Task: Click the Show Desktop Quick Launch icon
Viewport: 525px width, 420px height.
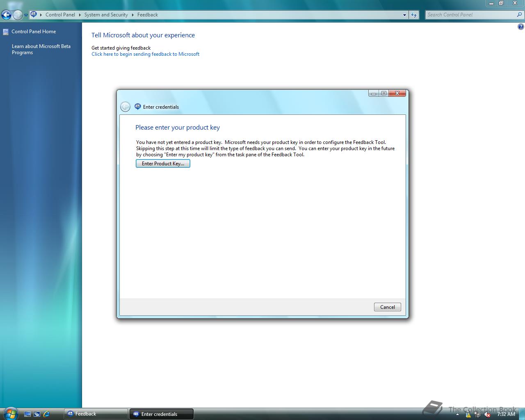Action: pos(27,413)
